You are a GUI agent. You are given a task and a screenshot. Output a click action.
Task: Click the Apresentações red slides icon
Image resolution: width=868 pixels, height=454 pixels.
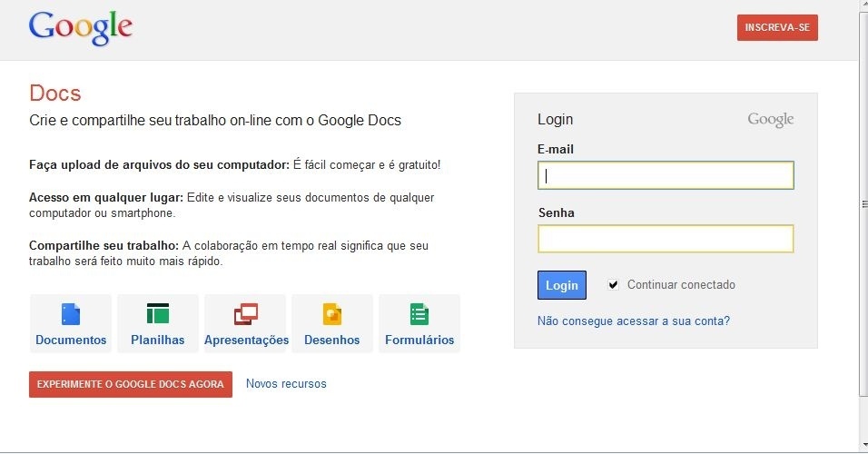pyautogui.click(x=246, y=314)
